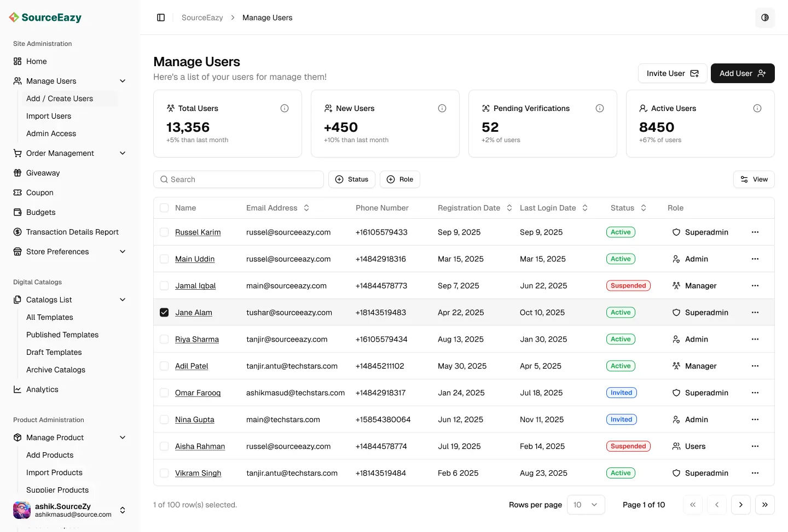This screenshot has width=788, height=532.
Task: Sort by Registration Date column icon
Action: click(x=509, y=208)
